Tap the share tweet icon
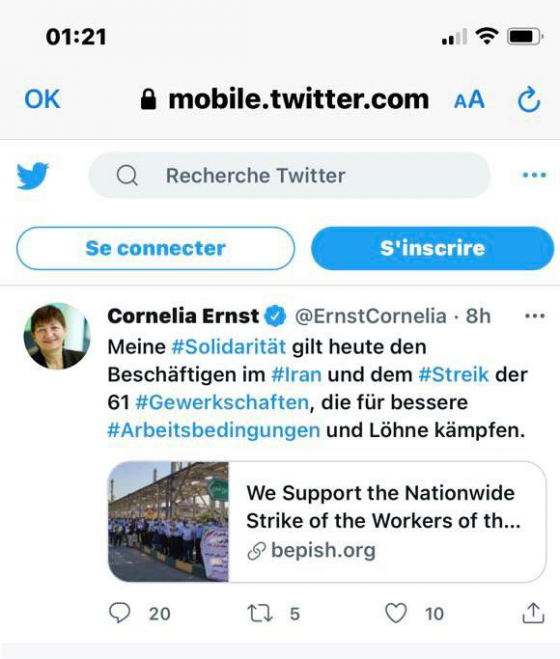The image size is (560, 659). click(533, 613)
